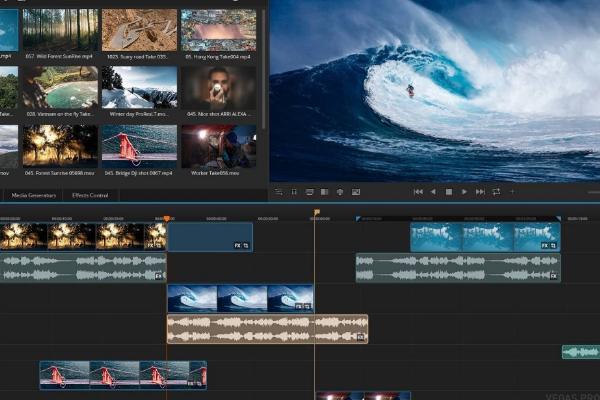Select the Scary road Take thumbnail
The height and width of the screenshot is (400, 600).
pyautogui.click(x=139, y=30)
